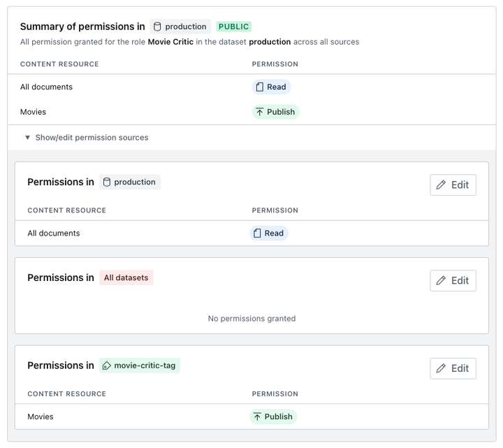Viewport: 503px width, 448px height.
Task: Click the pencil icon in movie-critic-tag Edit button
Action: tap(441, 368)
